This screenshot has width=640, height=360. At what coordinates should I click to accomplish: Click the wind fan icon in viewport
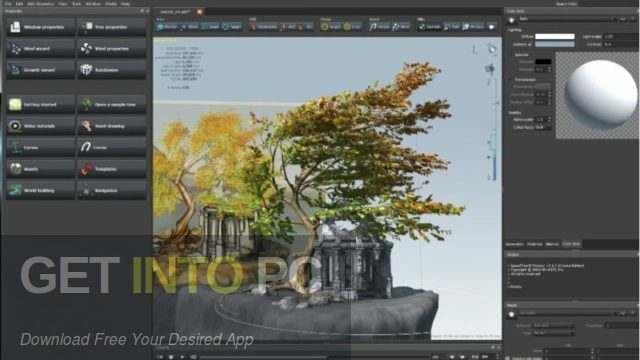click(490, 69)
